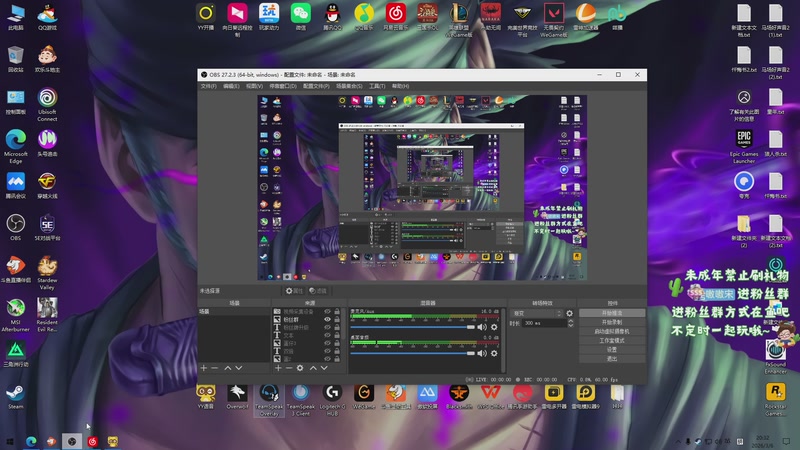Open Rockstar Games desktop icon

click(776, 400)
